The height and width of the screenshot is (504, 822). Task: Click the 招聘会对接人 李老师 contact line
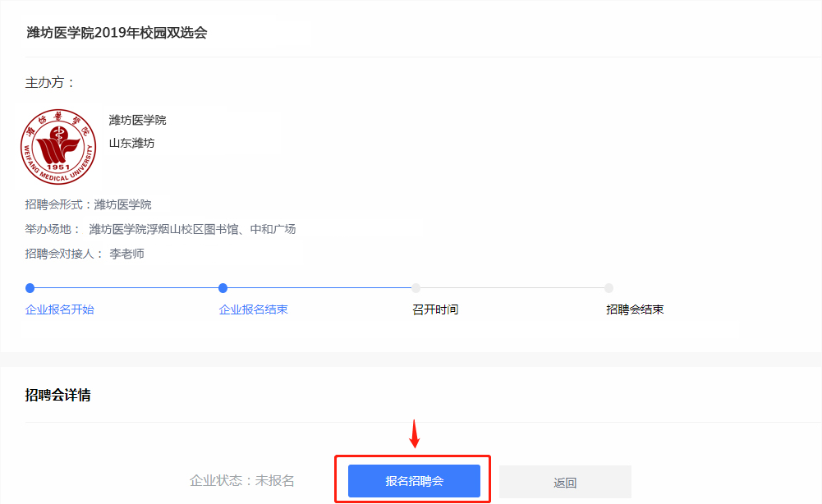tap(85, 254)
